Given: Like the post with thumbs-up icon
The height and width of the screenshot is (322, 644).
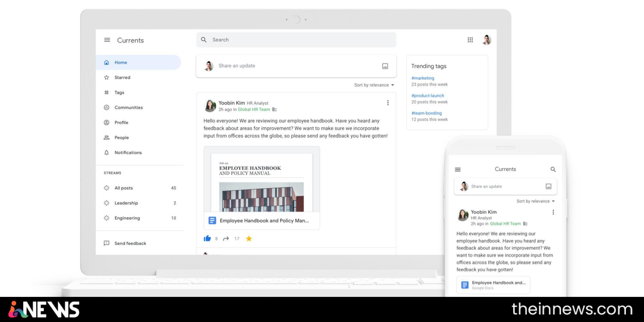Looking at the screenshot, I should (x=207, y=238).
